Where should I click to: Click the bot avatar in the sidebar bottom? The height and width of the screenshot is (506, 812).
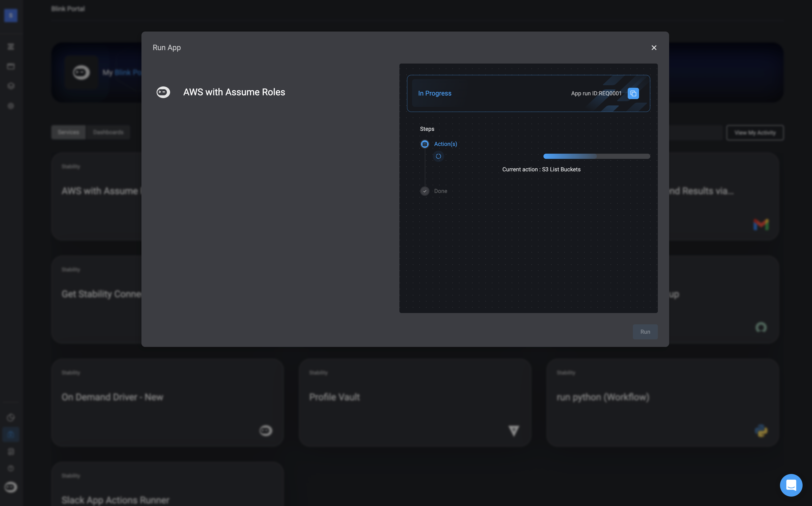point(11,487)
